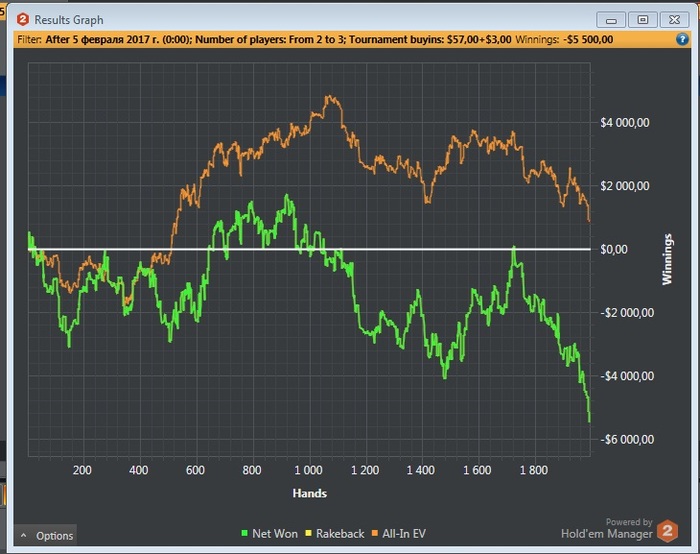Toggle the All-In EV legend entry

399,533
